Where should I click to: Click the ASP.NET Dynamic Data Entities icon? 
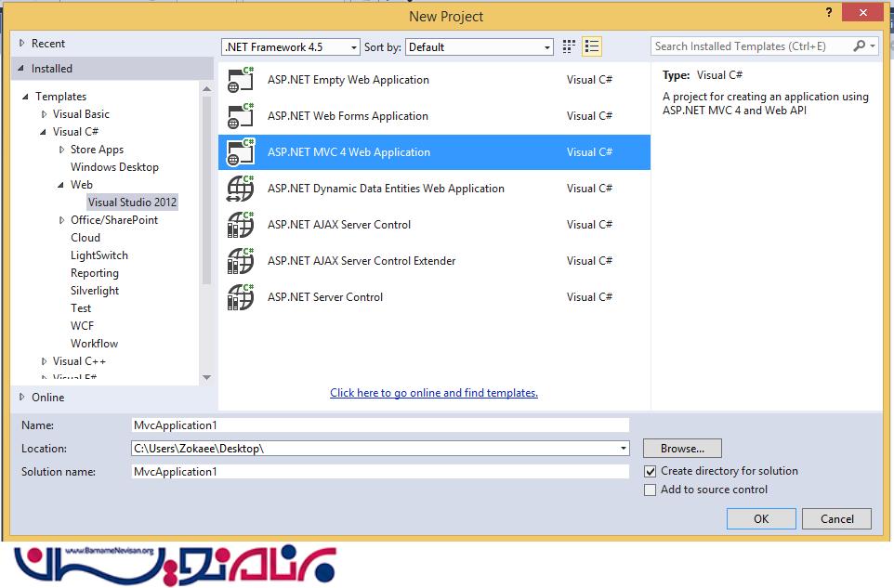[241, 189]
